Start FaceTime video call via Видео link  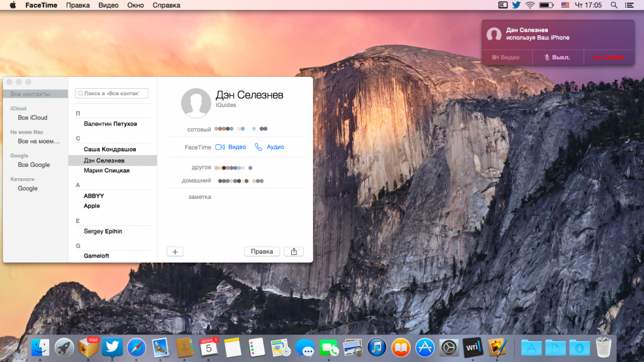[x=231, y=147]
